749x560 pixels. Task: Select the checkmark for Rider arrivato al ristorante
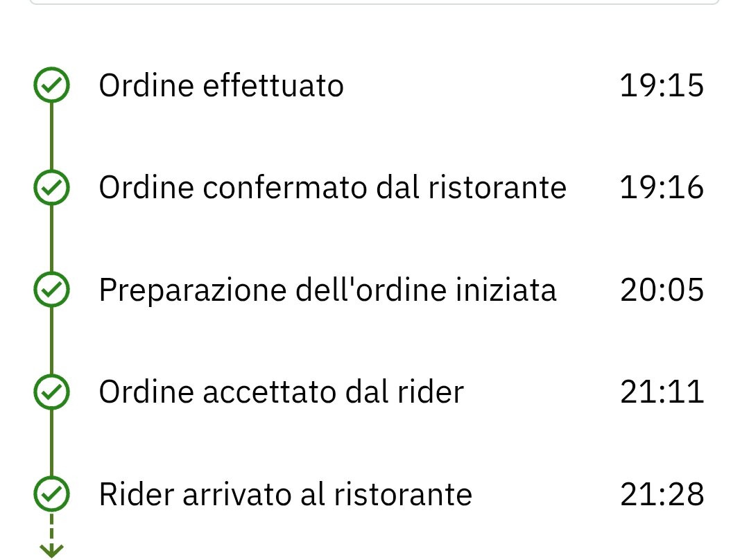point(51,494)
